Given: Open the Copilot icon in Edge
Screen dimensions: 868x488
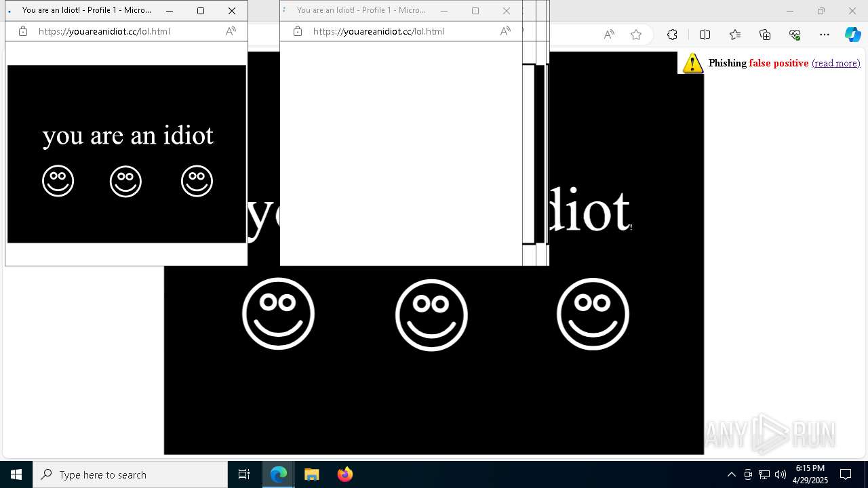Looking at the screenshot, I should (852, 35).
